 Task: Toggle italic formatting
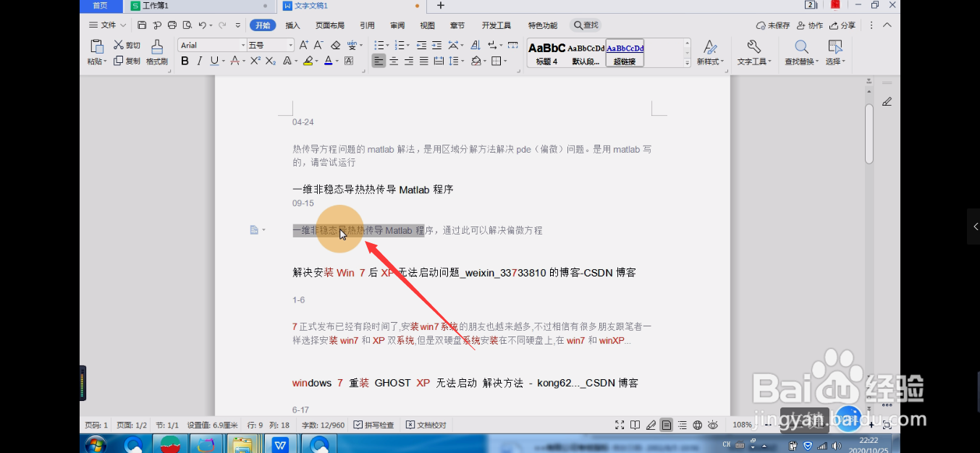pos(199,61)
